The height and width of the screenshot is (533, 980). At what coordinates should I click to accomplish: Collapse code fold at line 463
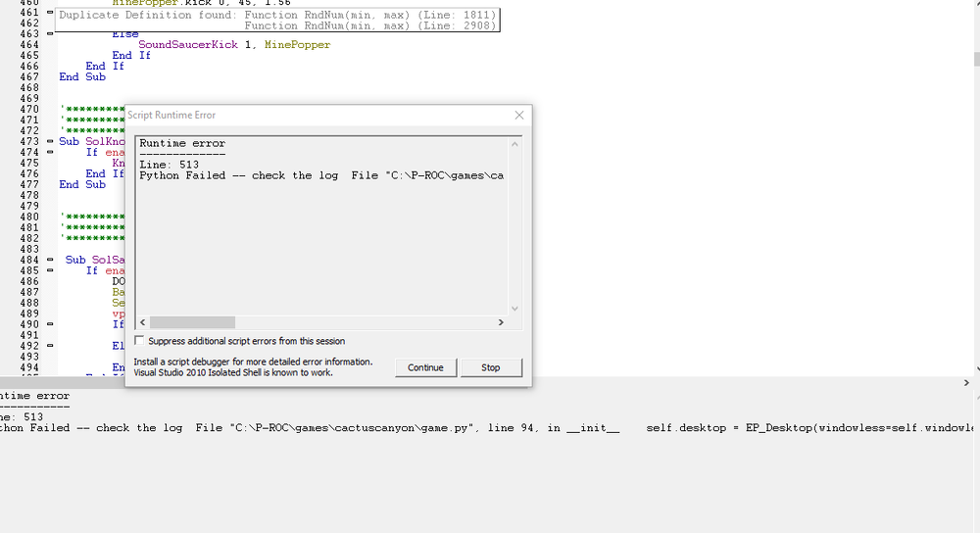click(50, 33)
